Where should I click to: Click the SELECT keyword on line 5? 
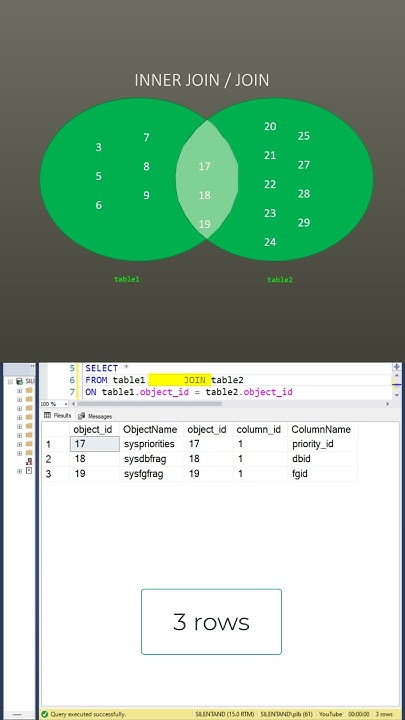pos(101,368)
